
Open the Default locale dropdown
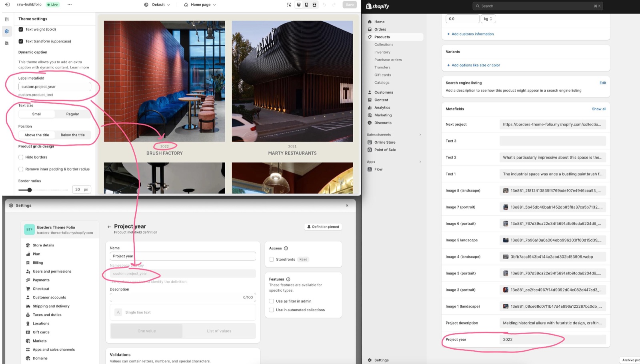click(x=157, y=5)
